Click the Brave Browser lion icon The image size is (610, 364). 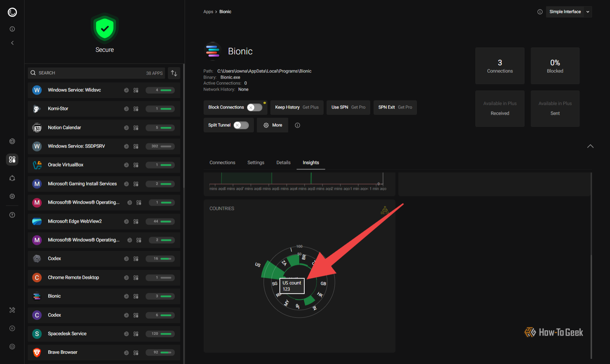click(37, 352)
